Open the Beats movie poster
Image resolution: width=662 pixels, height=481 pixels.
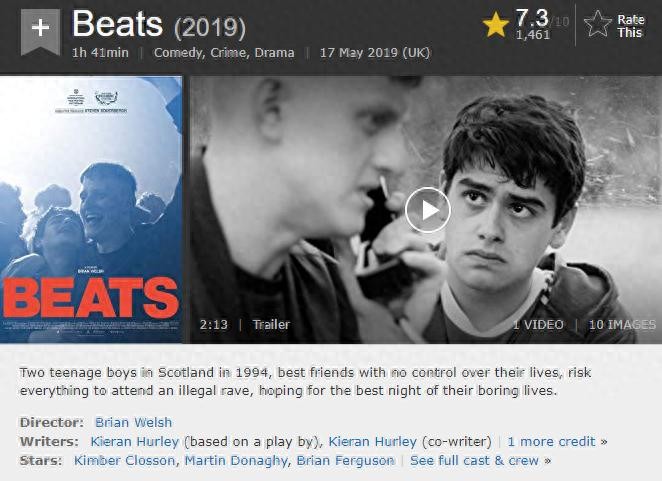pos(91,209)
